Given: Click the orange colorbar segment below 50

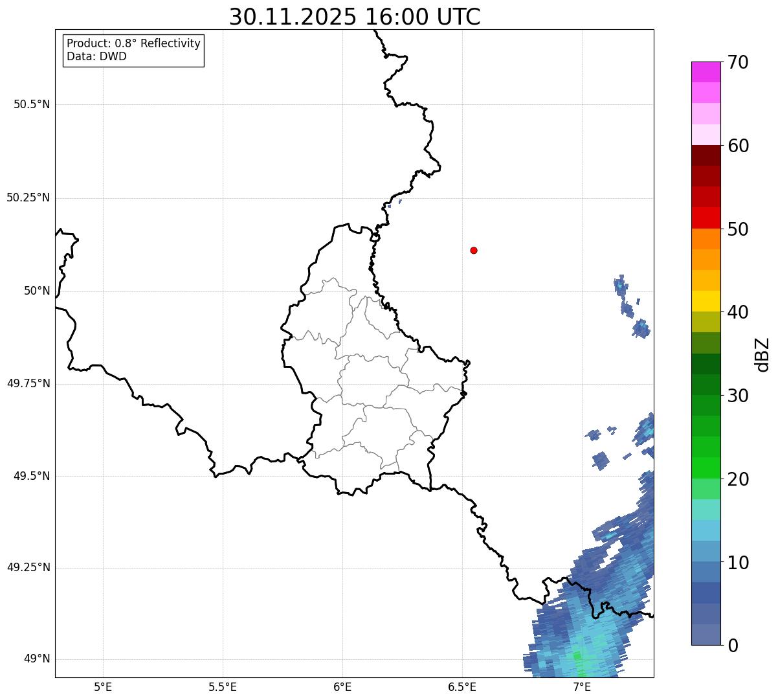Looking at the screenshot, I should (x=706, y=239).
